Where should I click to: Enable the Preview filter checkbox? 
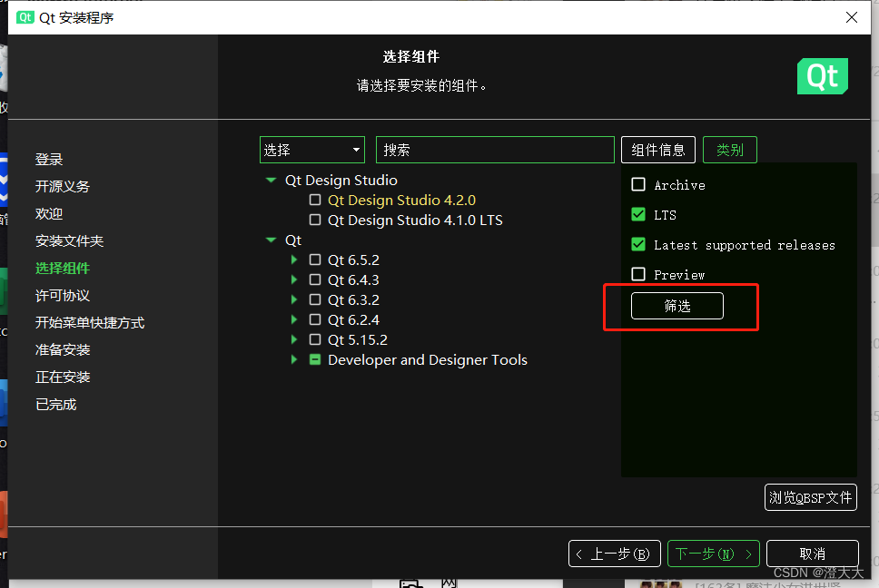(x=638, y=274)
